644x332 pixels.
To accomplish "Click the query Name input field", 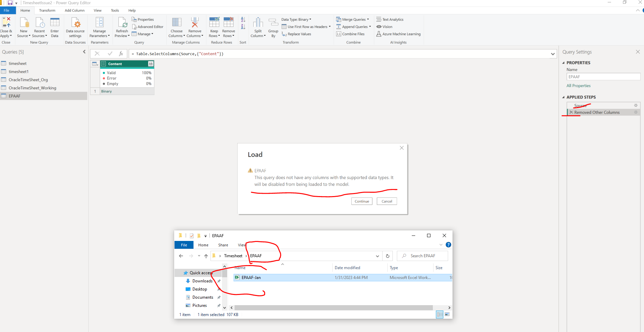I will (603, 77).
